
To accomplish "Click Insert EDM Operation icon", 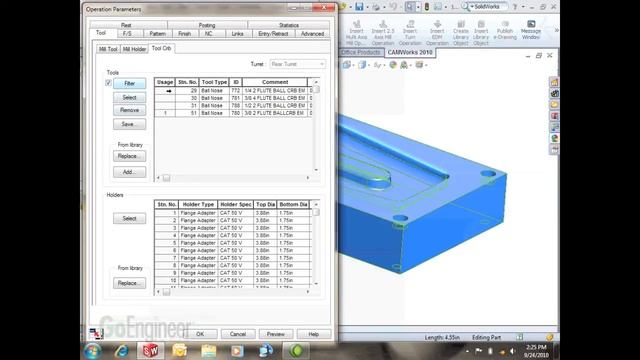I will [x=437, y=24].
